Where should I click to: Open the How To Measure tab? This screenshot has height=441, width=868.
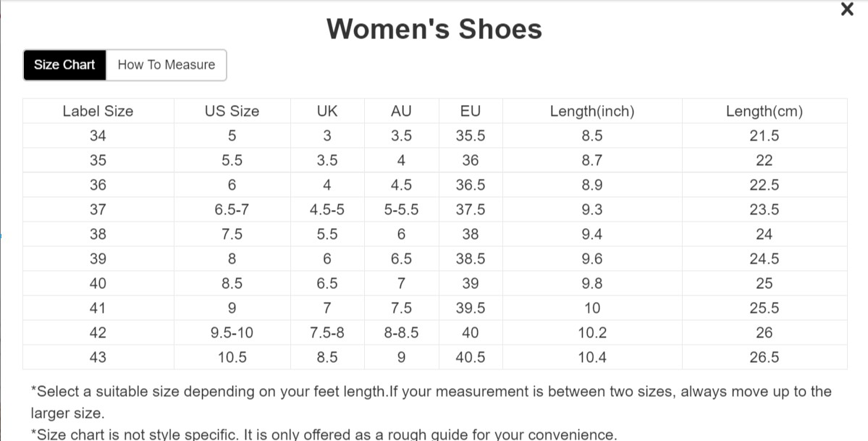pyautogui.click(x=166, y=65)
